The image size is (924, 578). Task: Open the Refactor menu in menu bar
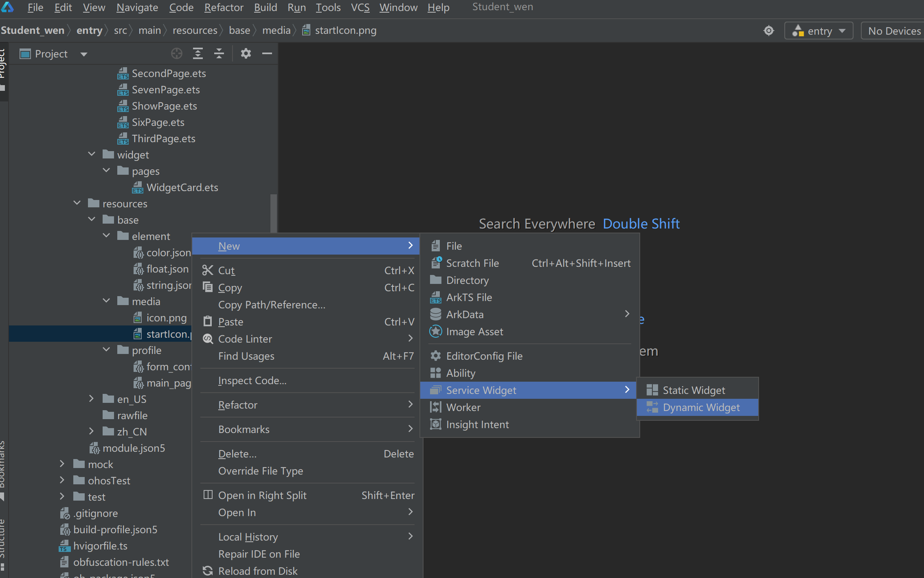coord(224,7)
